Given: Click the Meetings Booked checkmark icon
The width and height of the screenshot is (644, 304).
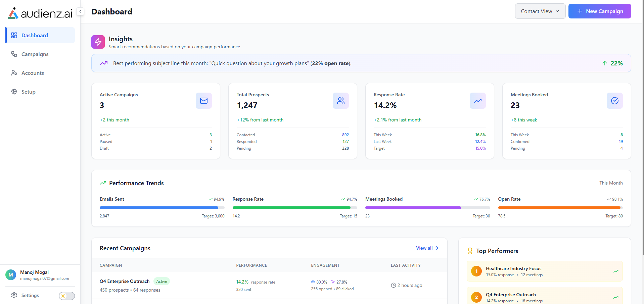Looking at the screenshot, I should pyautogui.click(x=614, y=101).
